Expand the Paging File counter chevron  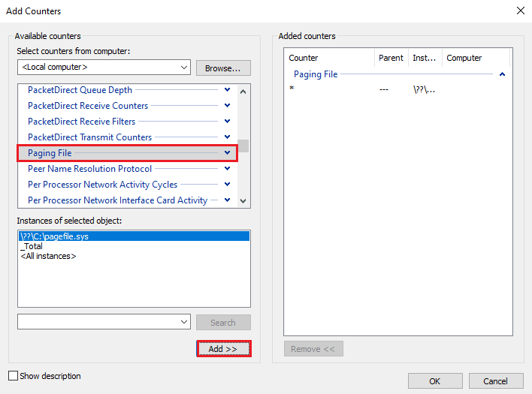(228, 153)
